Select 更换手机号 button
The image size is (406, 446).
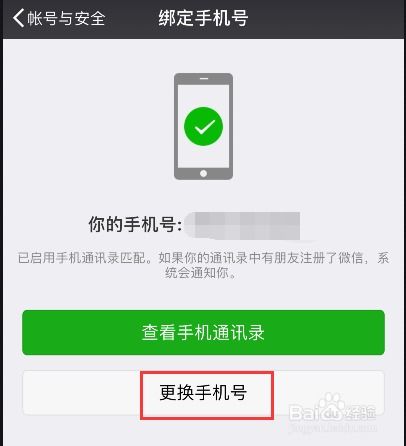203,393
